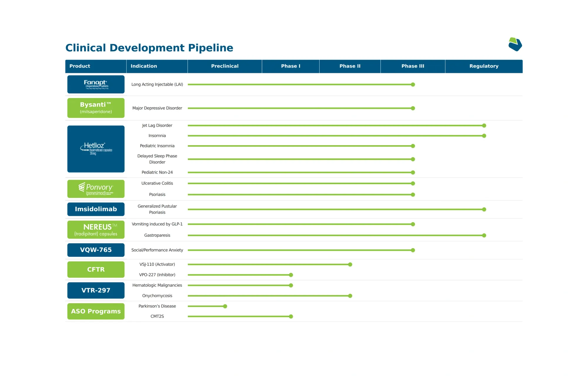
Task: Click the Fanapt product logo box
Action: click(x=96, y=84)
